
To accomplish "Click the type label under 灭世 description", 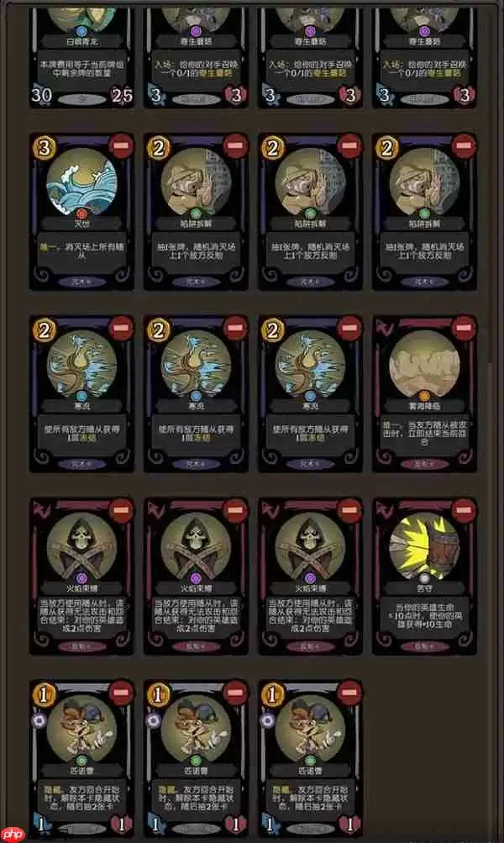I will click(x=81, y=282).
